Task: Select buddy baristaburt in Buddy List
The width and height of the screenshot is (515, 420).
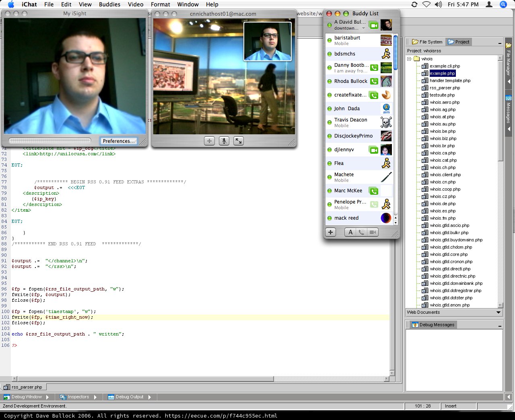Action: [x=358, y=40]
